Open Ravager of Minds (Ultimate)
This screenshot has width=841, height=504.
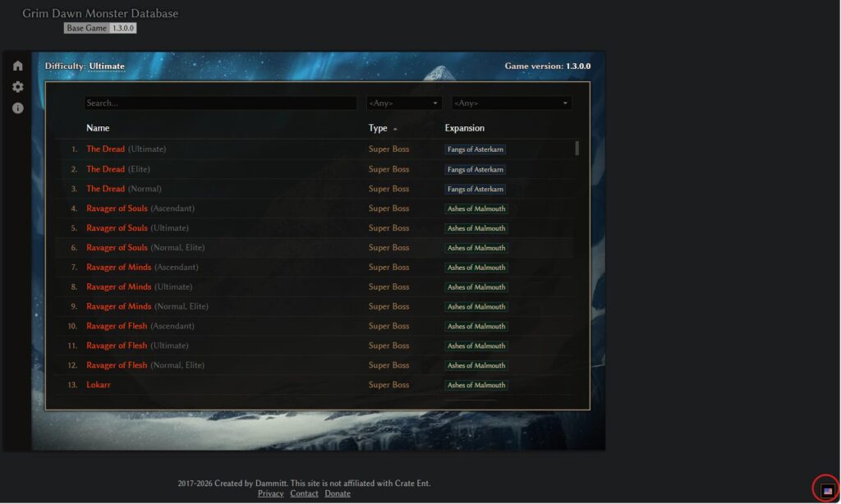click(x=140, y=286)
